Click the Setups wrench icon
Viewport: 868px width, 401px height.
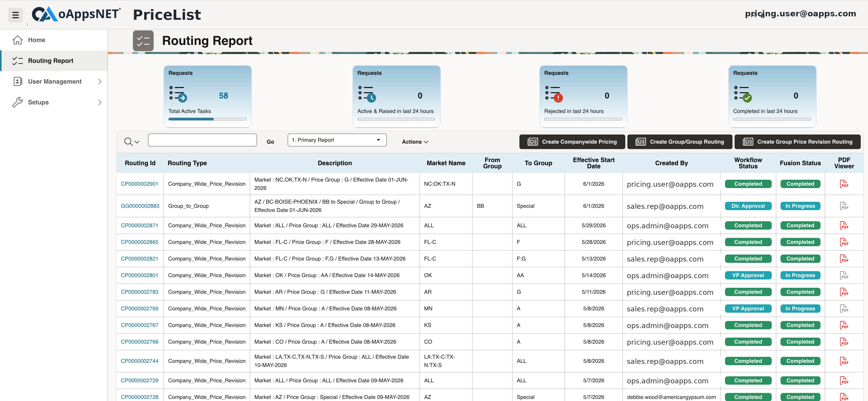coord(18,102)
